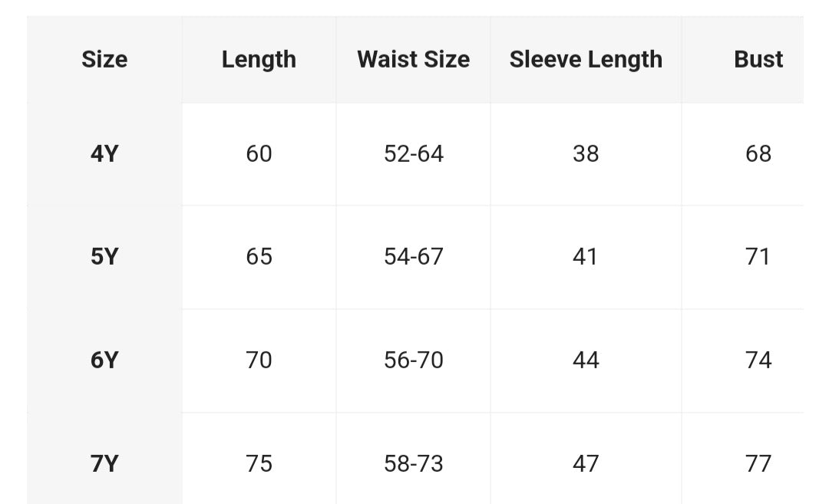Select the Bust column header
This screenshot has width=829, height=504.
click(758, 59)
